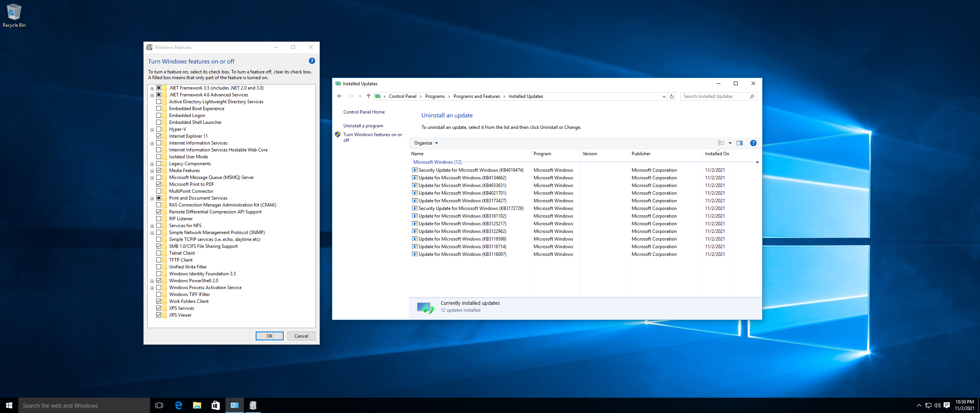Show hidden tray icons chevron
The height and width of the screenshot is (413, 980).
pyautogui.click(x=919, y=405)
